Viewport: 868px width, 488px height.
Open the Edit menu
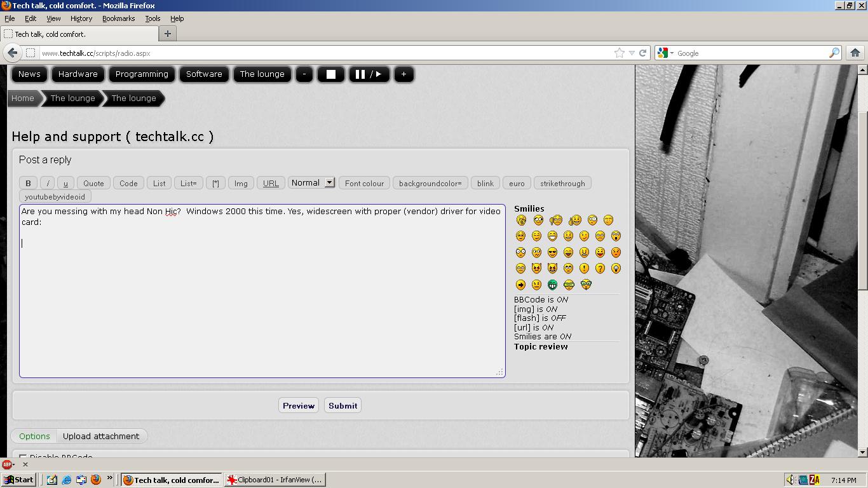pyautogui.click(x=31, y=18)
